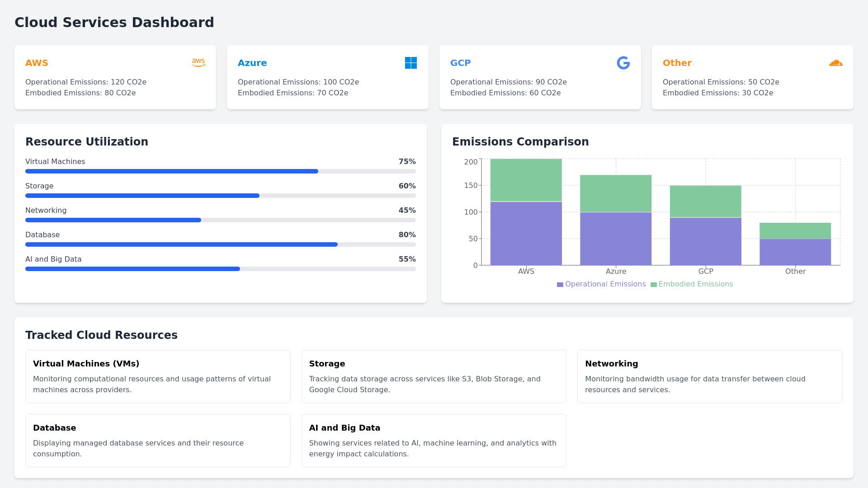This screenshot has width=868, height=488.
Task: Toggle Embodied Emissions legend label
Action: coord(695,284)
